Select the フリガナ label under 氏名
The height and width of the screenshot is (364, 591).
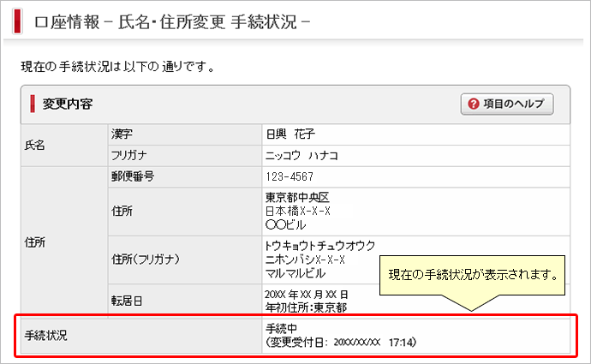[x=129, y=155]
